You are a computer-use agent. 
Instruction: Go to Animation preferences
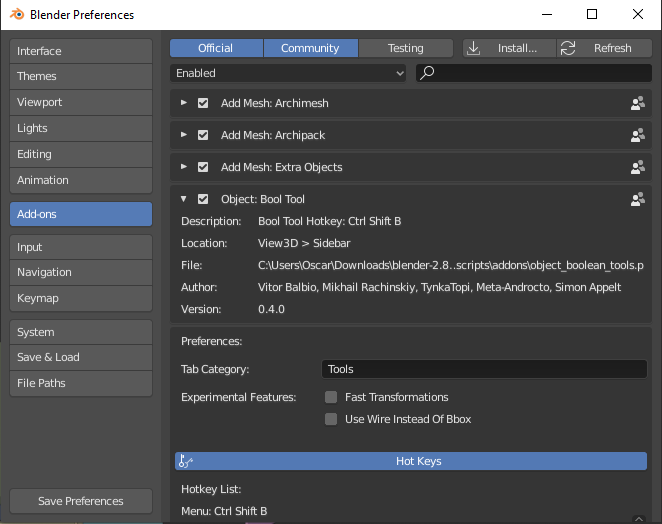81,180
